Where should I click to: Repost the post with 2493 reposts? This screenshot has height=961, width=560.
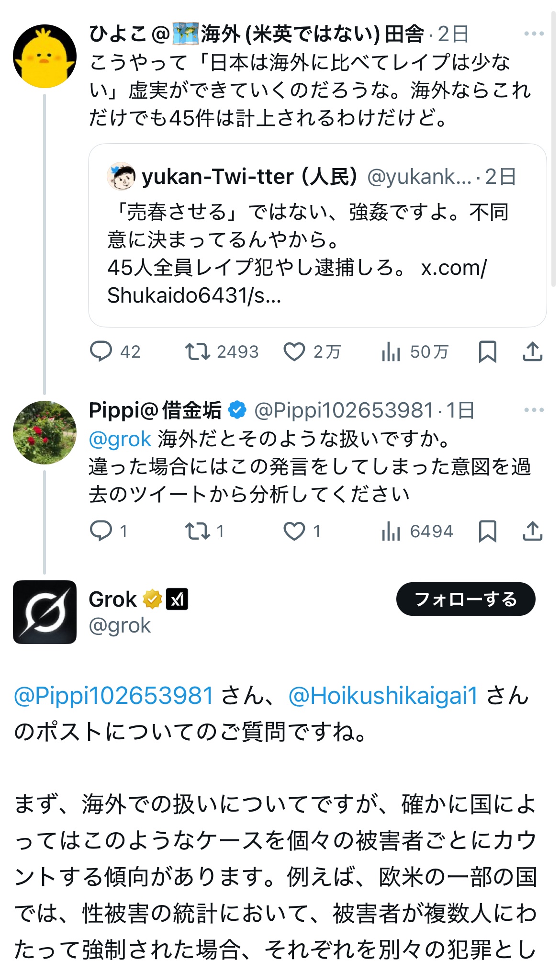pos(198,351)
